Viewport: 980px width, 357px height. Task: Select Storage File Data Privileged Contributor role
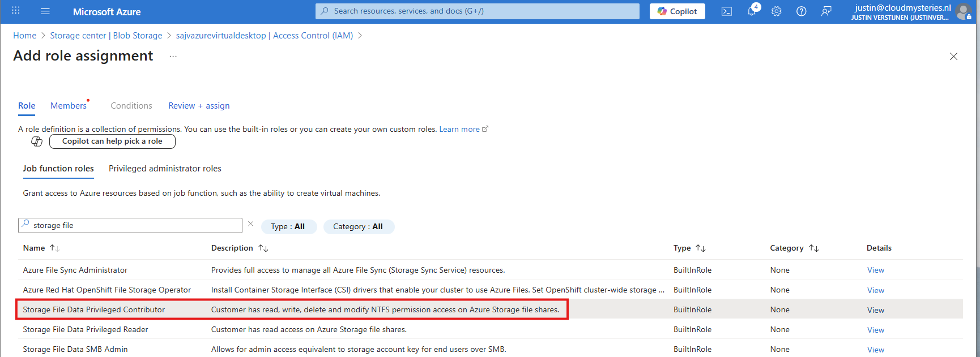coord(94,309)
